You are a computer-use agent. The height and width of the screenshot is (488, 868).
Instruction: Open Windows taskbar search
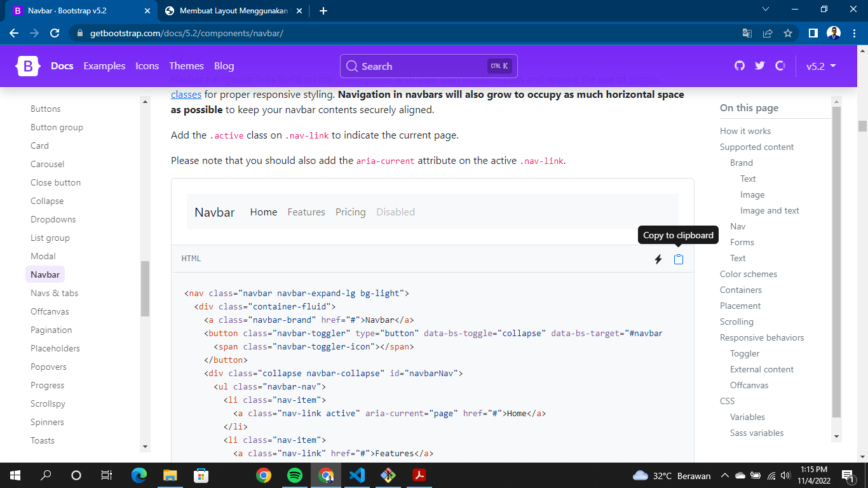coord(46,475)
